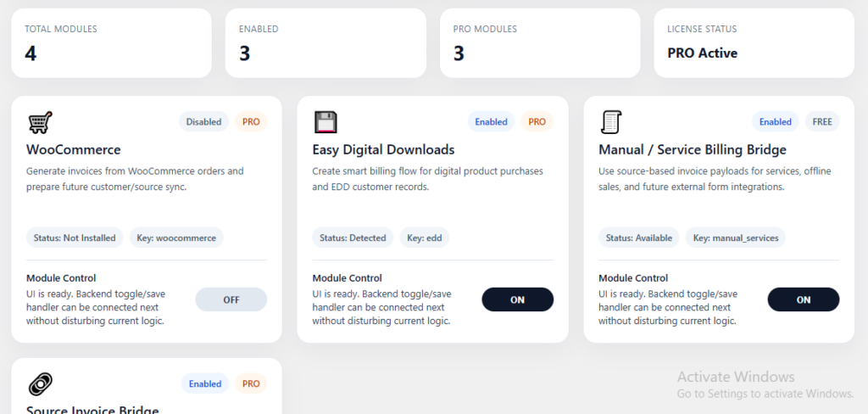Viewport: 868px width, 414px height.
Task: Click the WooCommerce card title
Action: [x=73, y=149]
